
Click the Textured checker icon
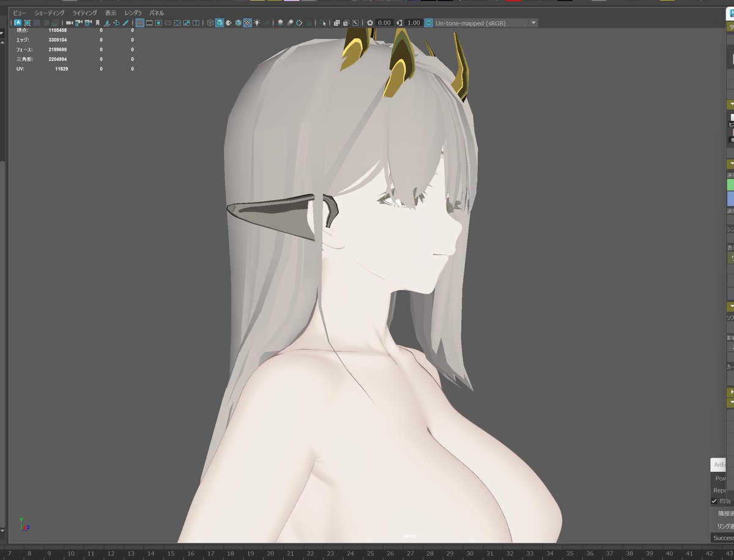pos(247,23)
